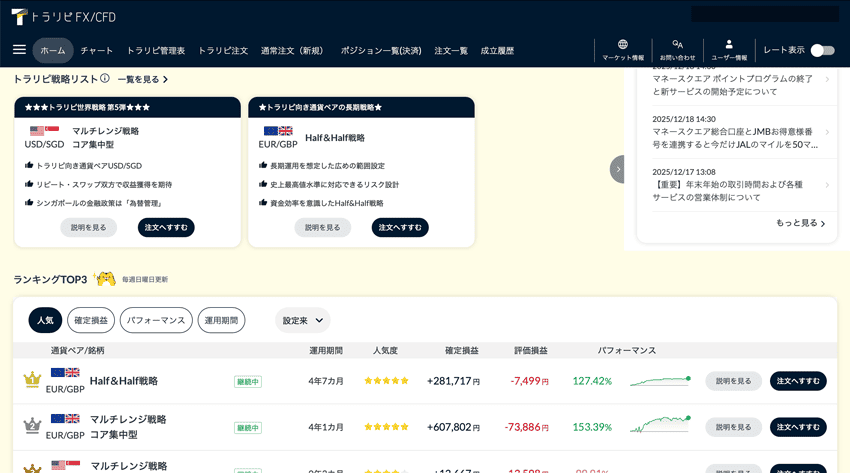Open 年末年始の取引時間 news chevron
This screenshot has height=473, width=850.
coord(827,185)
